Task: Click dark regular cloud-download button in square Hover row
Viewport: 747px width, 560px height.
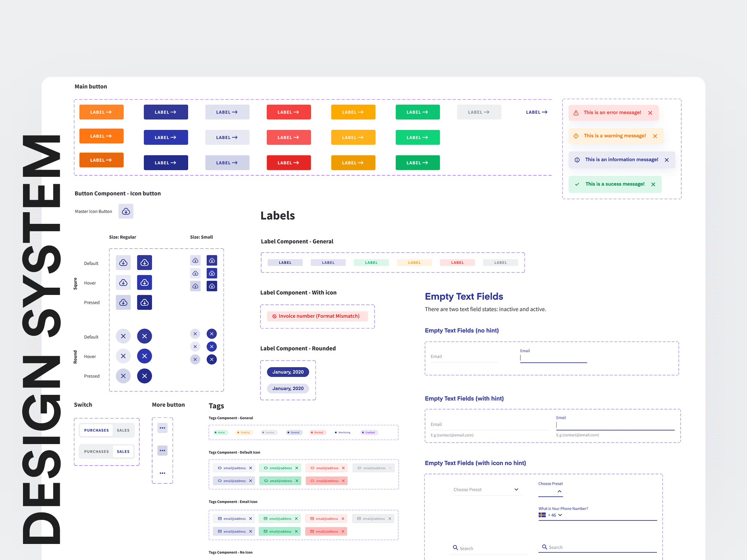Action: pos(144,283)
